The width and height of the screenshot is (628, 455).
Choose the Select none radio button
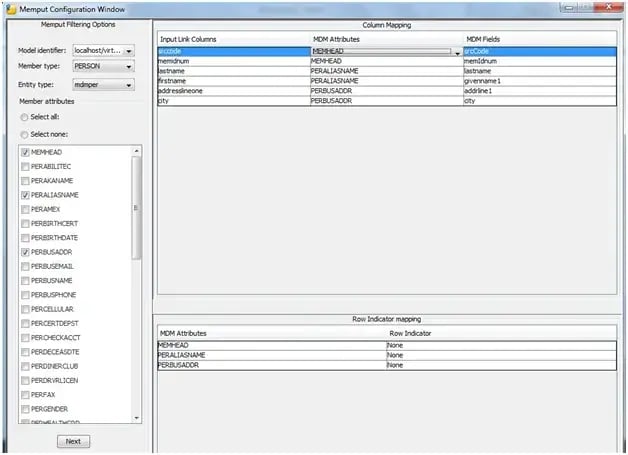(x=24, y=135)
